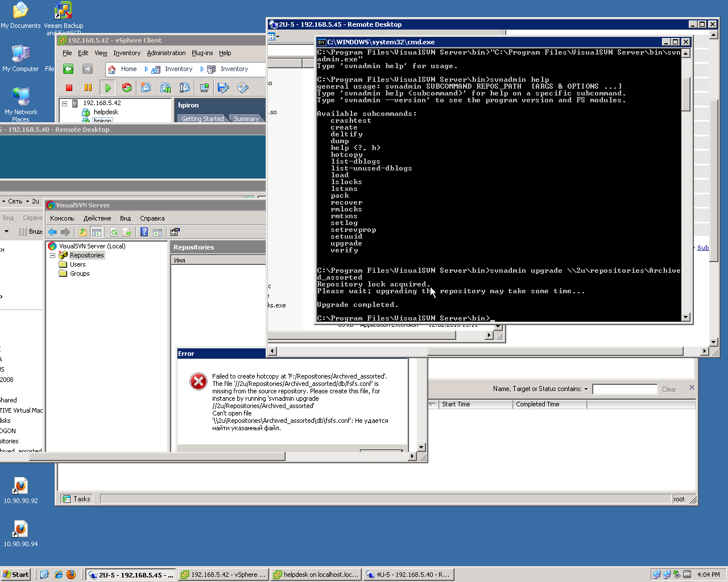Click the grey Forward arrow in vSphere Client
Viewport: 728px width, 582px height.
[x=87, y=69]
